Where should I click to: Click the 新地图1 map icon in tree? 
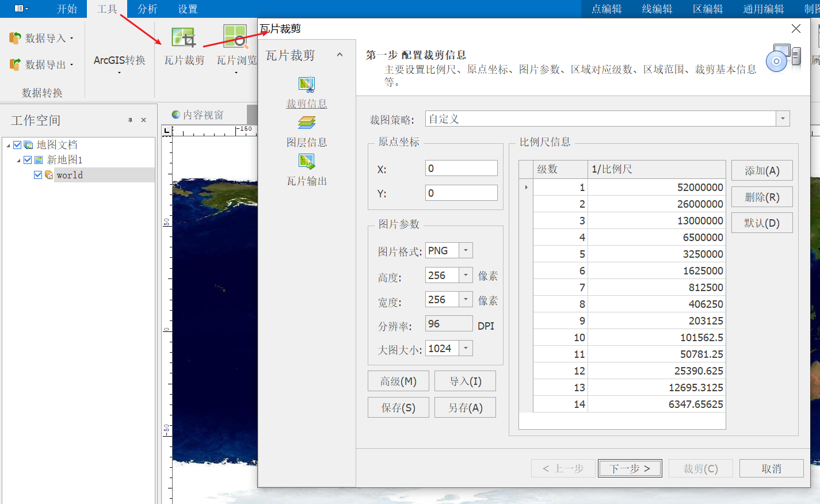(x=39, y=160)
